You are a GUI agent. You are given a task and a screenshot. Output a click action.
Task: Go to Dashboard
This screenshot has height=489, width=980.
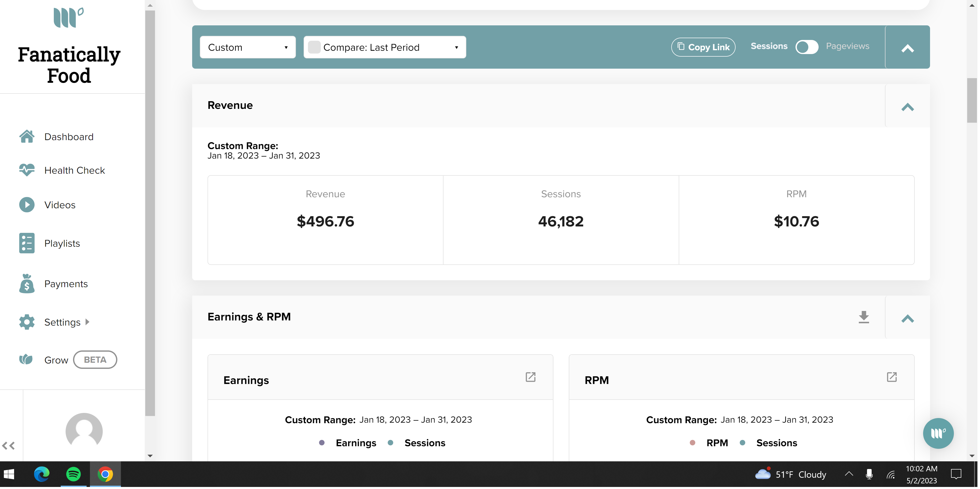[69, 137]
